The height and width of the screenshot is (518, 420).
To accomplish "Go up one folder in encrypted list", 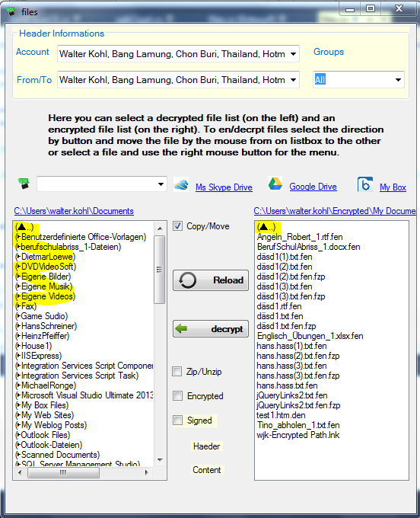I will [266, 227].
